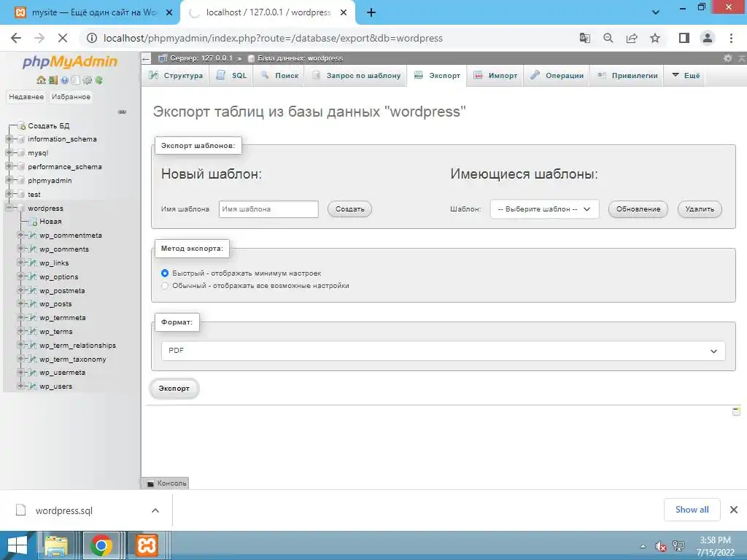Click Google Translate icon in address bar
The height and width of the screenshot is (560, 747).
(584, 38)
